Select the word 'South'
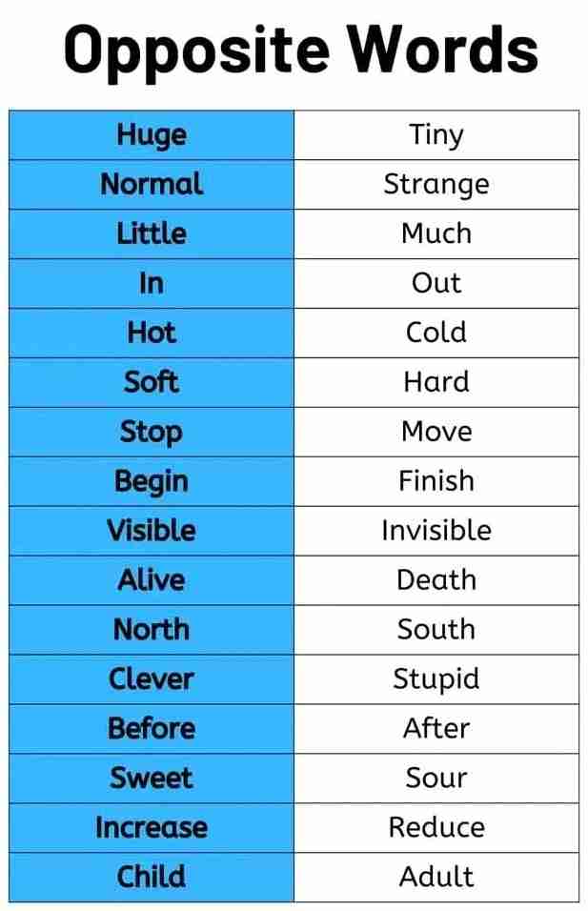This screenshot has height=911, width=588. click(x=436, y=630)
